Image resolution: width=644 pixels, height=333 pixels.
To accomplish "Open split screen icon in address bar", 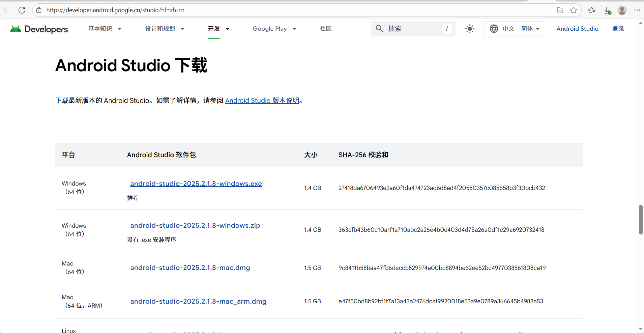I will [560, 10].
